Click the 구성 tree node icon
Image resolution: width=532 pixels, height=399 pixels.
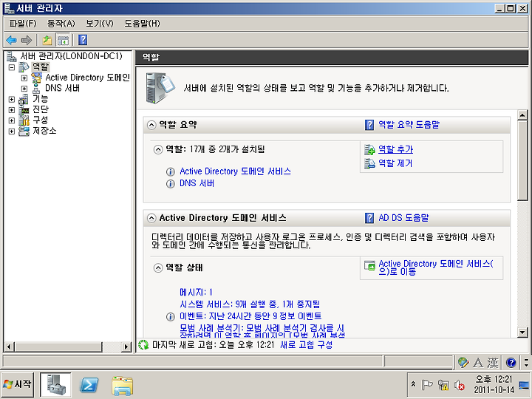(x=24, y=120)
